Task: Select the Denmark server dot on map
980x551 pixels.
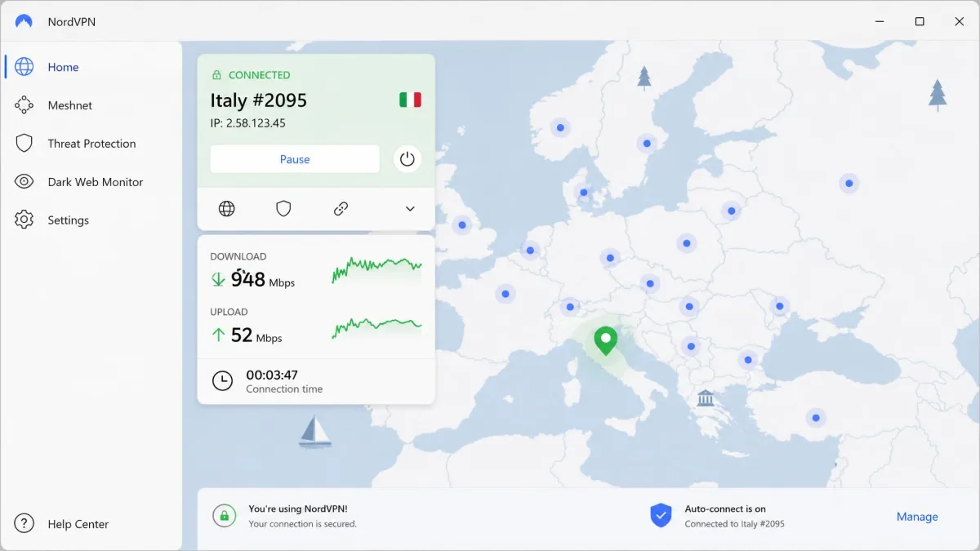Action: (x=583, y=194)
